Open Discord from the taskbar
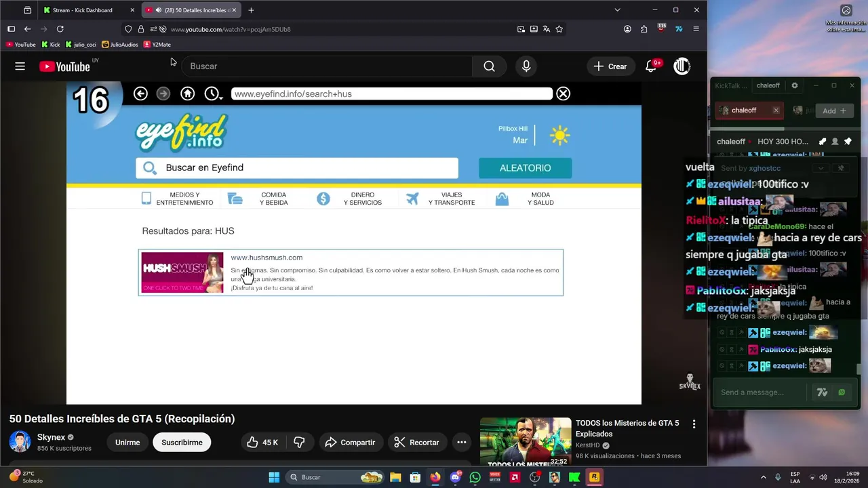868x488 pixels. click(455, 477)
